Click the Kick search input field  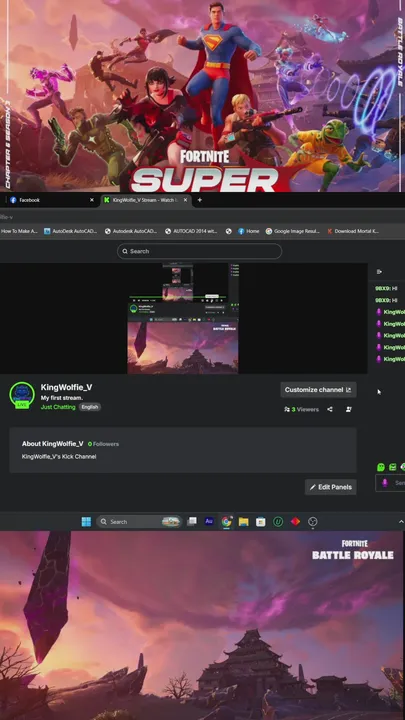point(199,251)
